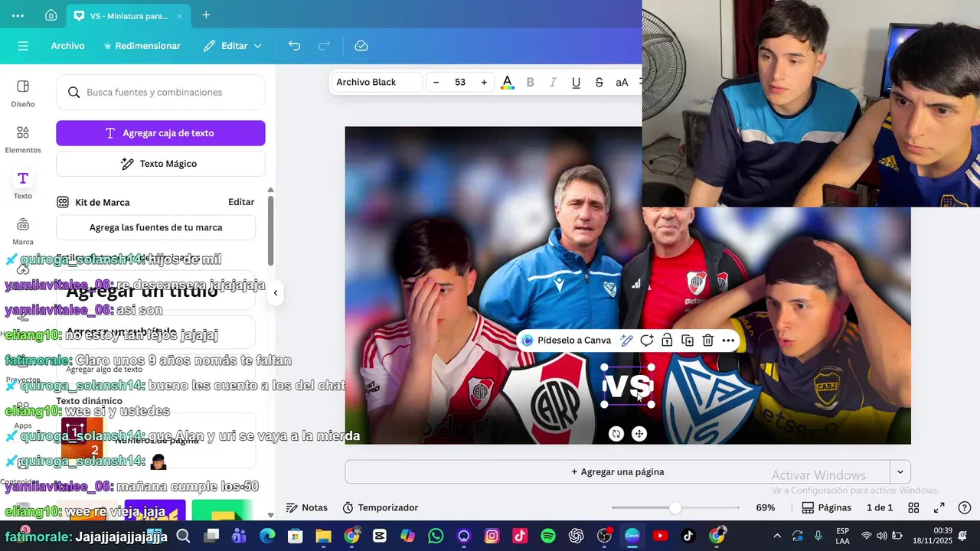Screen dimensions: 980x551
Task: Expand the Editar mode dropdown
Action: tap(232, 46)
